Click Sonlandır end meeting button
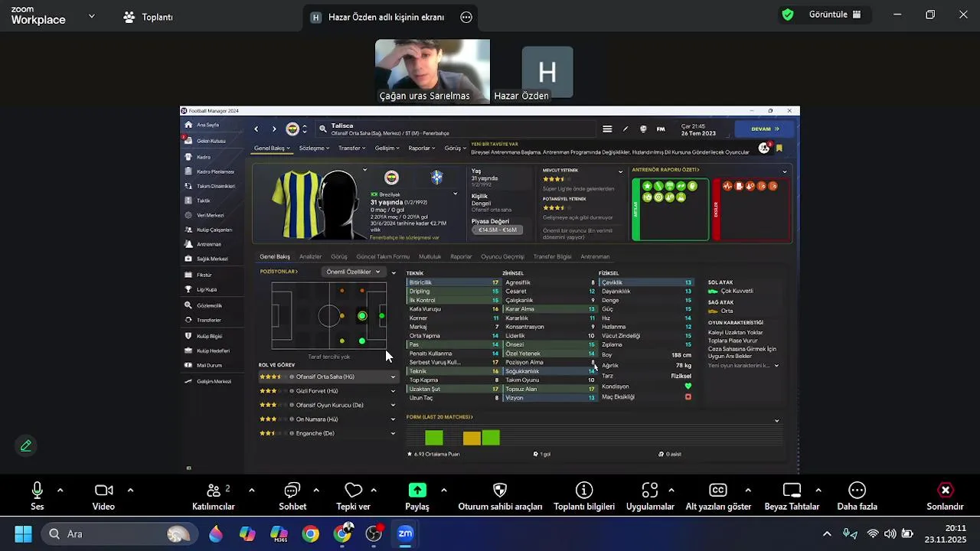980x551 pixels. click(x=945, y=496)
